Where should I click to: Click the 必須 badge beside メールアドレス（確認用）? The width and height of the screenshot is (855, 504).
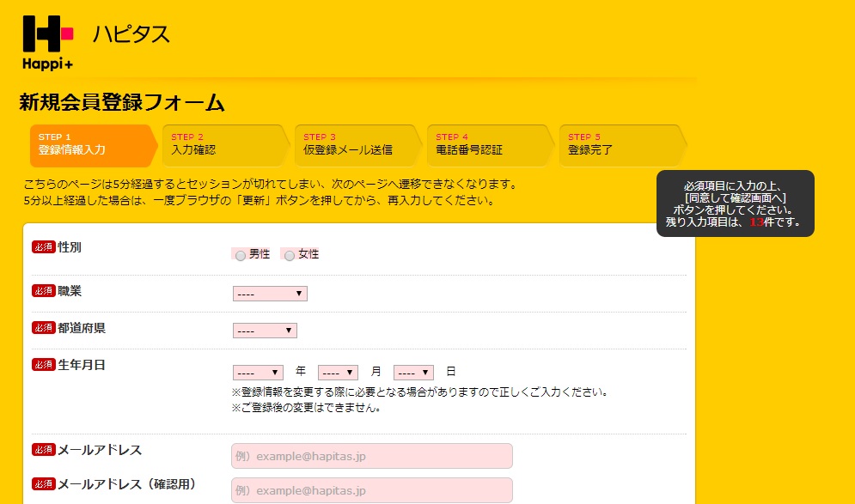(x=44, y=484)
